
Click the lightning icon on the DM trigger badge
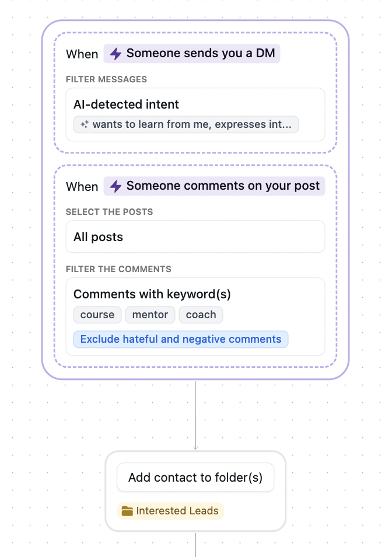pos(116,53)
